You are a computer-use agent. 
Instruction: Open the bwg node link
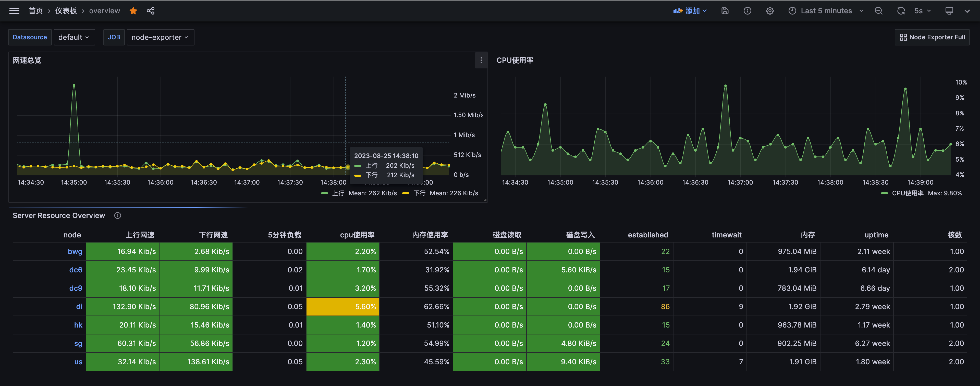pos(75,251)
